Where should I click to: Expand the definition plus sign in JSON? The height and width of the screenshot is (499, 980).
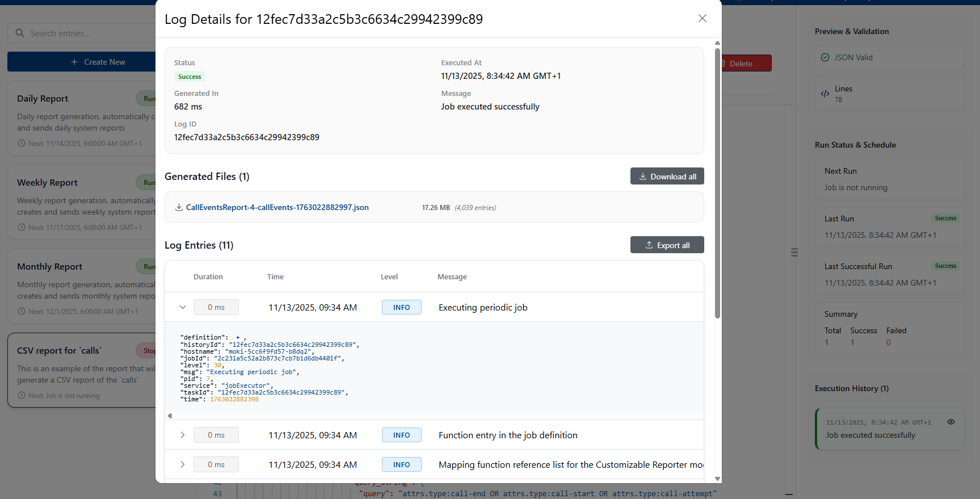[238, 338]
